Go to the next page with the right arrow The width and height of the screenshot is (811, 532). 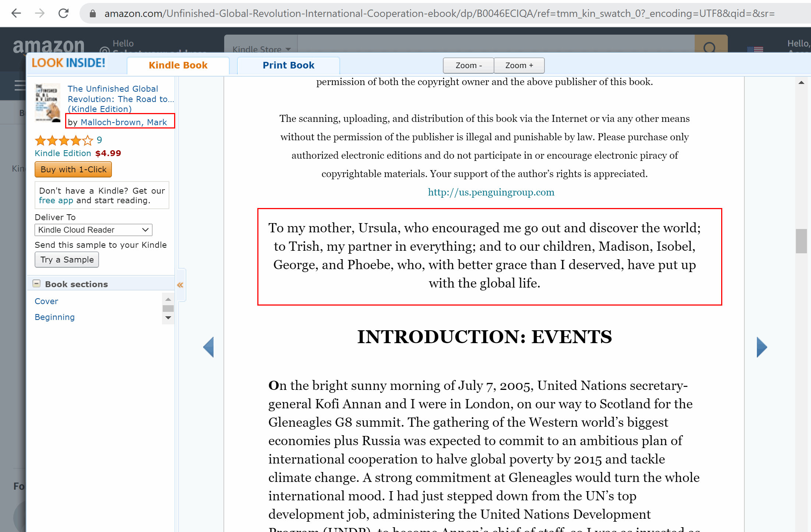tap(762, 347)
